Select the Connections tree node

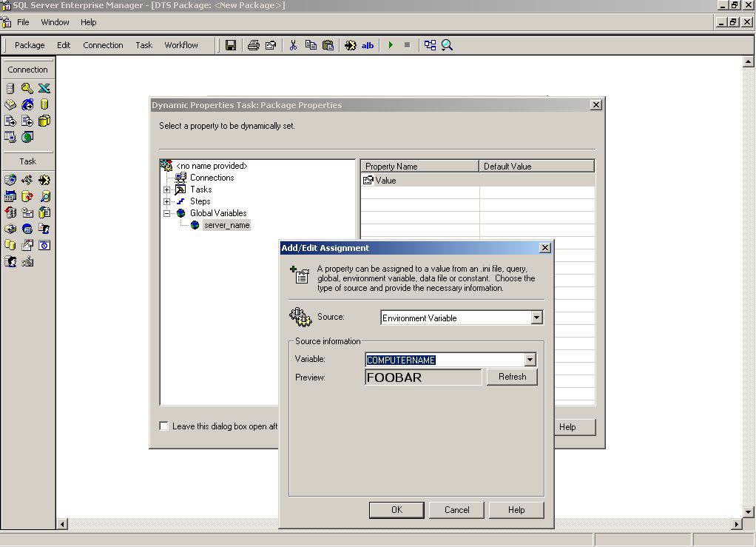[x=212, y=178]
